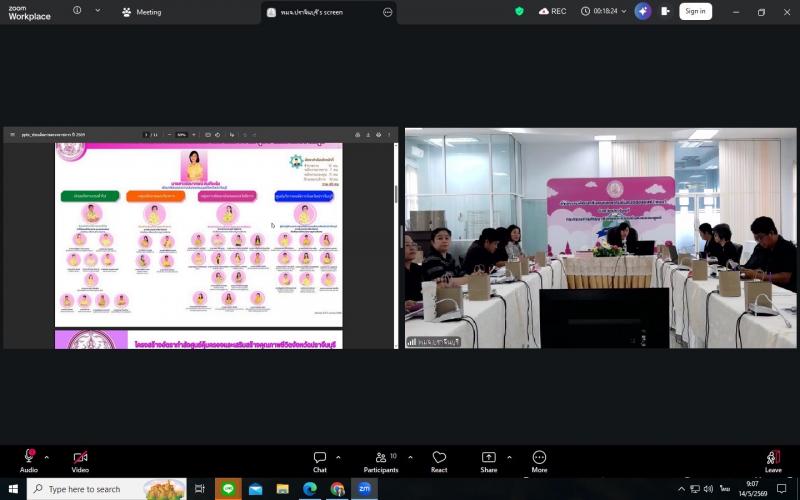The height and width of the screenshot is (500, 800).
Task: Click the blue department header label
Action: (304, 196)
